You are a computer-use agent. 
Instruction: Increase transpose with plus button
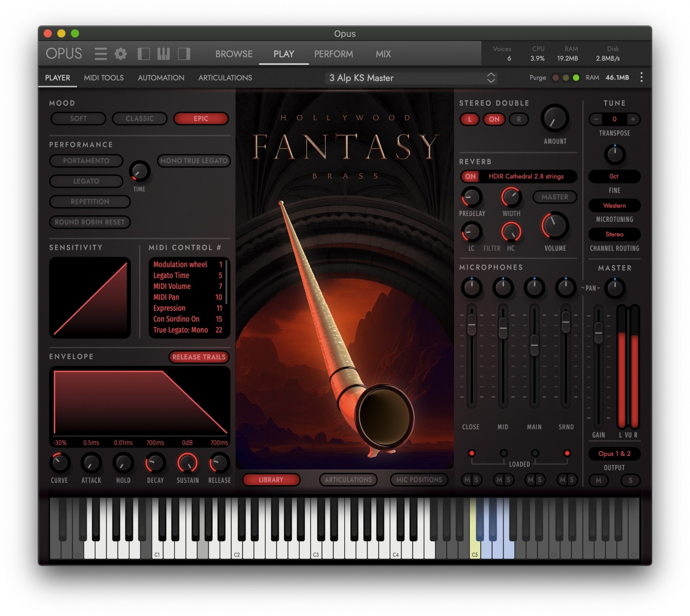tap(633, 119)
